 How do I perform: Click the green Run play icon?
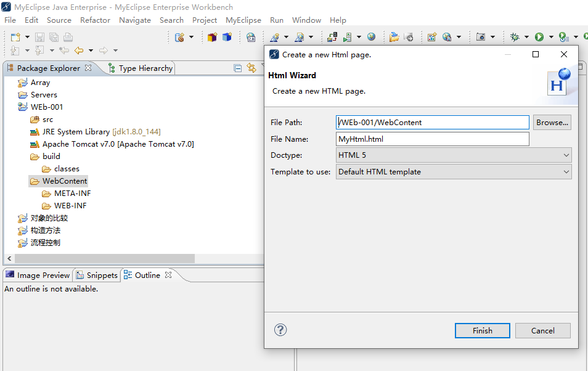[539, 37]
